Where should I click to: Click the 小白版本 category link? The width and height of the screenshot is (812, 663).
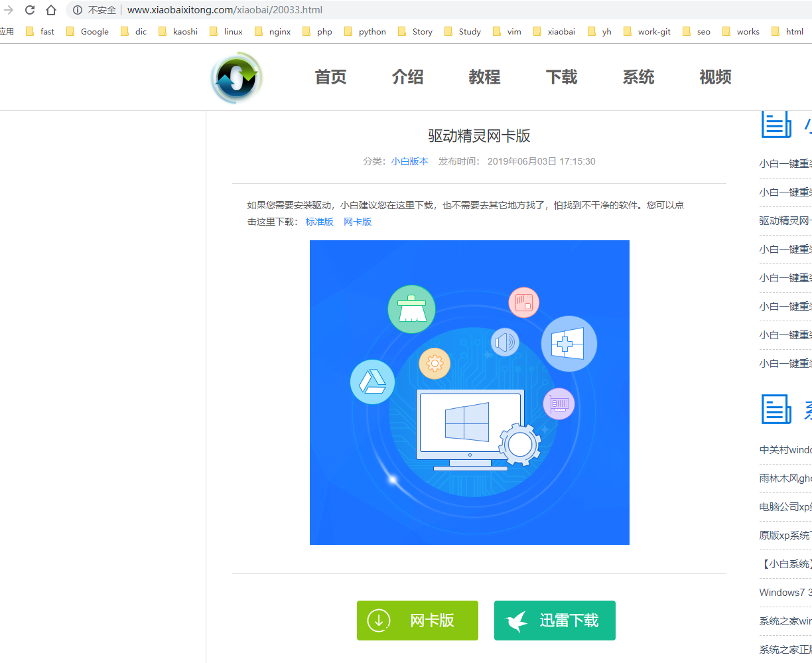pyautogui.click(x=409, y=161)
